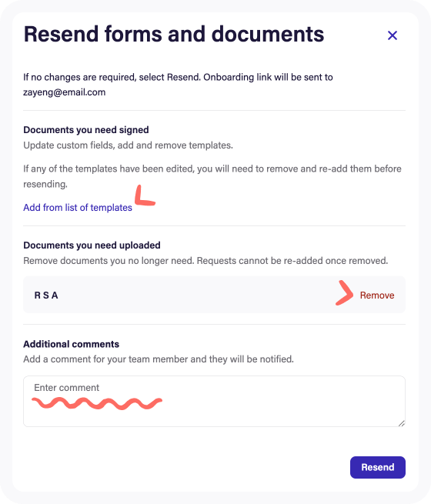Viewport: 431px width, 504px height.
Task: Select the RSA document row
Action: click(x=214, y=295)
